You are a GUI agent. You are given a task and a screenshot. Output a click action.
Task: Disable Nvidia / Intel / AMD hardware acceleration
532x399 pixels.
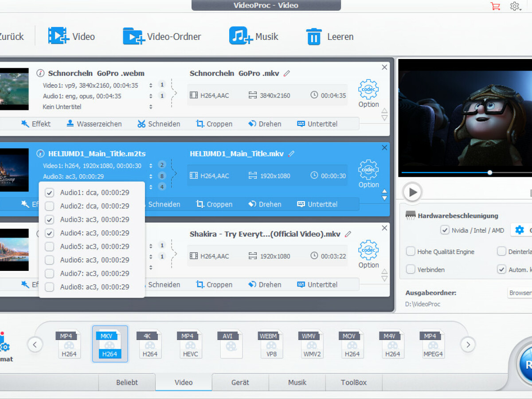tap(444, 230)
